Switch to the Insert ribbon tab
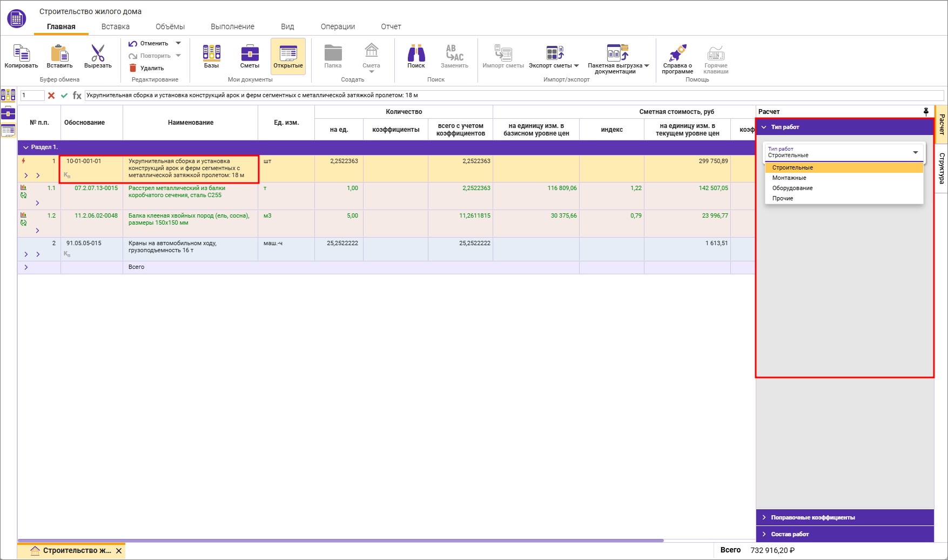The height and width of the screenshot is (560, 948). (115, 26)
